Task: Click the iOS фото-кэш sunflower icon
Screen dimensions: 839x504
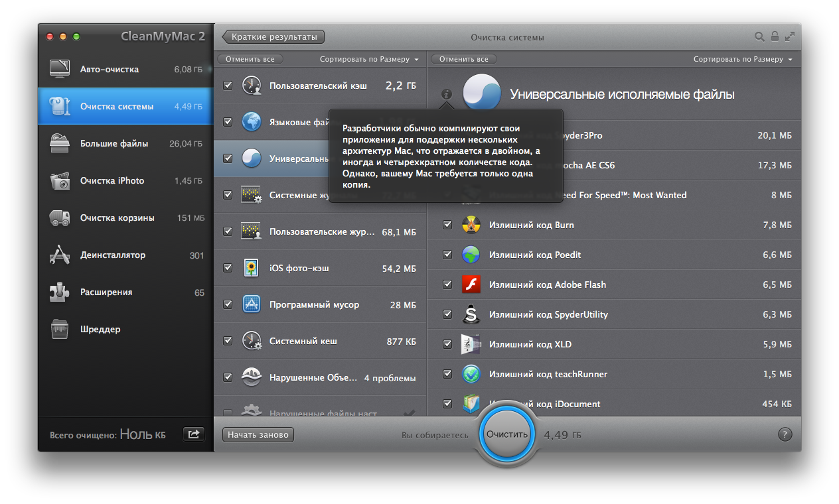Action: coord(251,268)
